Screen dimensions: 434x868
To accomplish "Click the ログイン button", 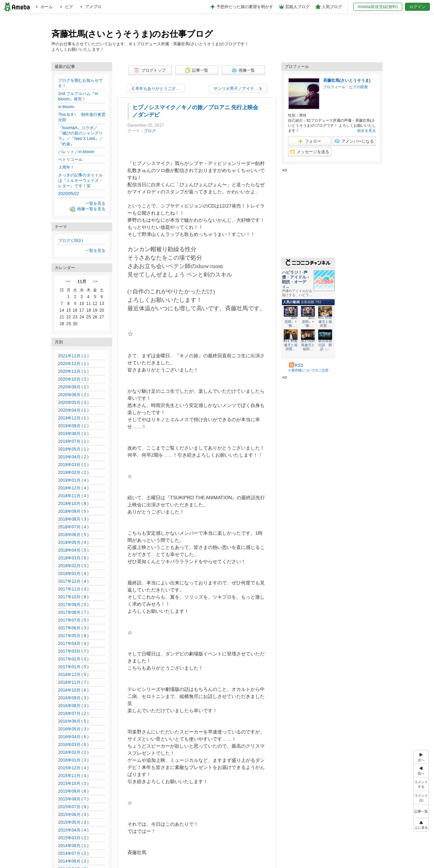I will click(417, 7).
